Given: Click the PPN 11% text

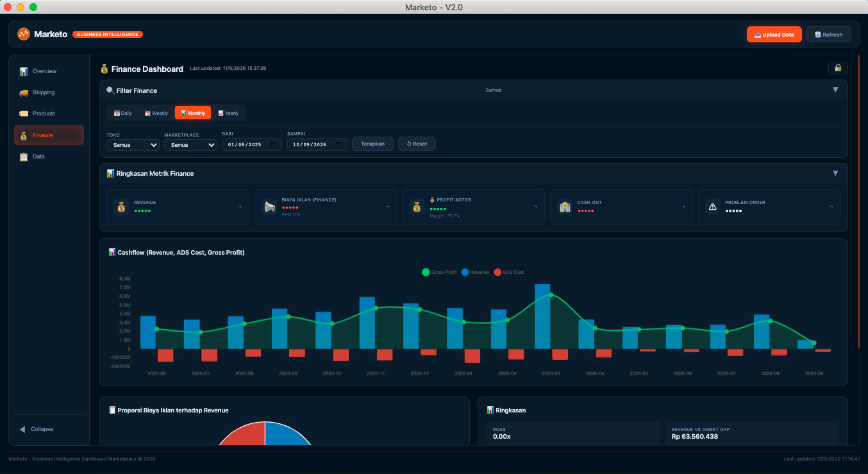Looking at the screenshot, I should [x=291, y=214].
